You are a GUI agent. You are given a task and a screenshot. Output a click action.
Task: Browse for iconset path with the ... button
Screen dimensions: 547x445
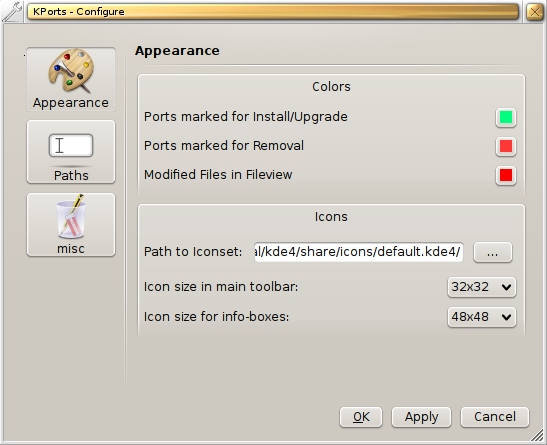493,252
